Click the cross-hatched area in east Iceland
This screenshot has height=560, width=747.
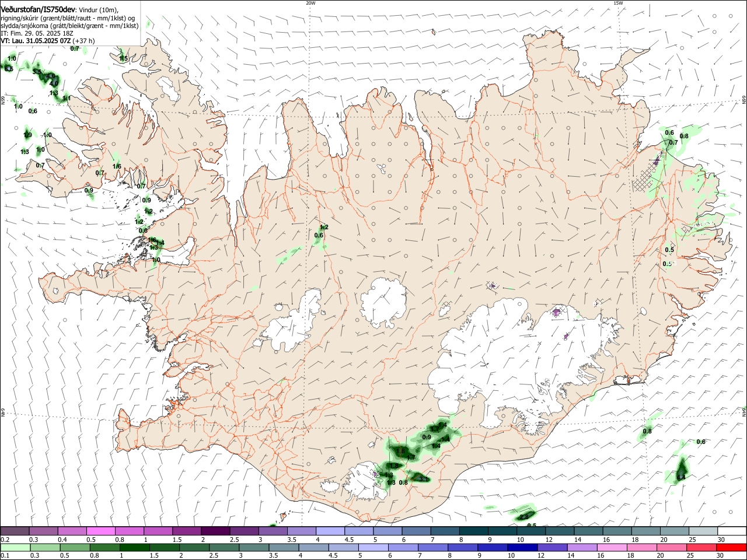[644, 178]
